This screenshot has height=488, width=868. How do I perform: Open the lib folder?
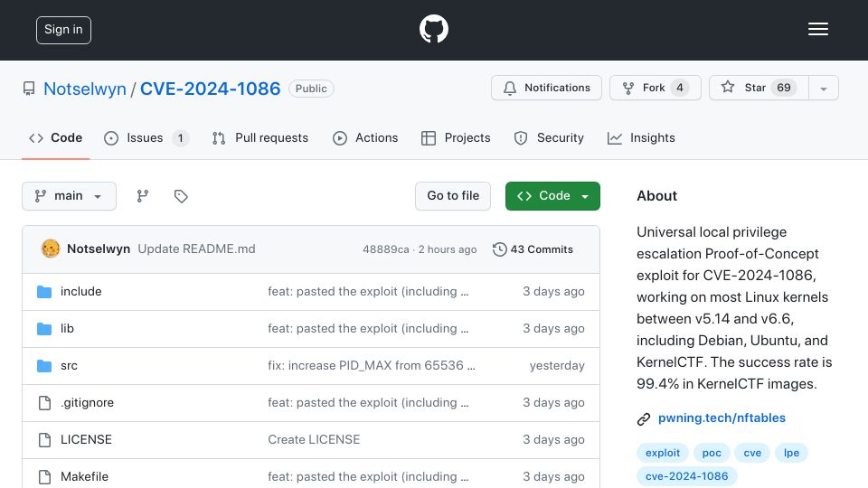click(67, 329)
